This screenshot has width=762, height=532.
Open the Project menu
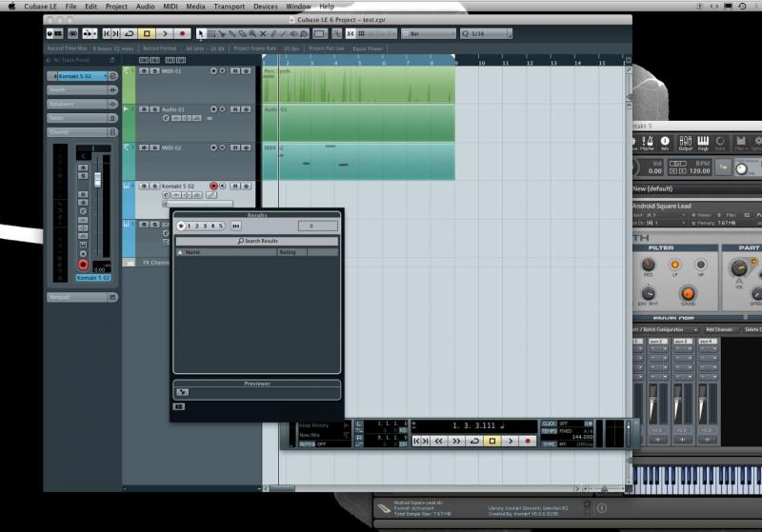tap(116, 7)
